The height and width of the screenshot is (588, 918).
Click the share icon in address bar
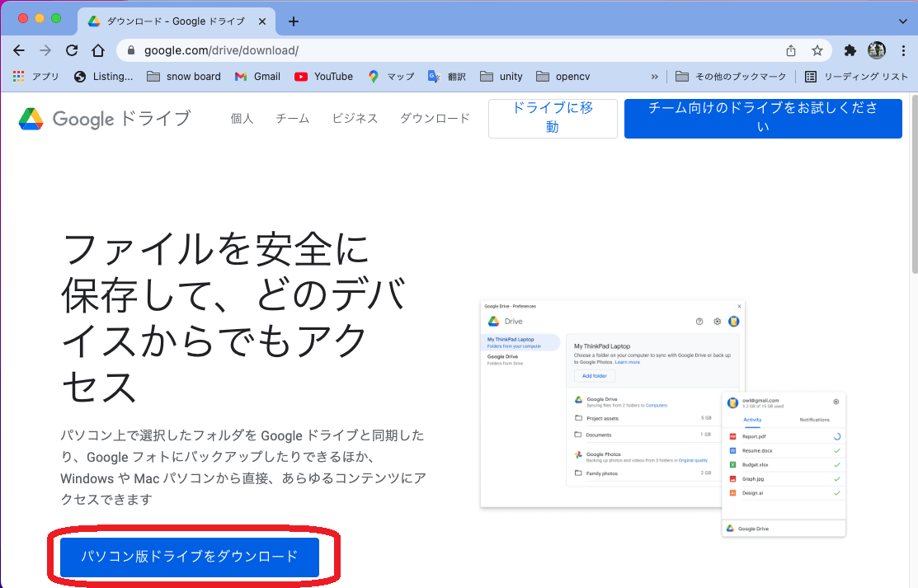click(791, 50)
